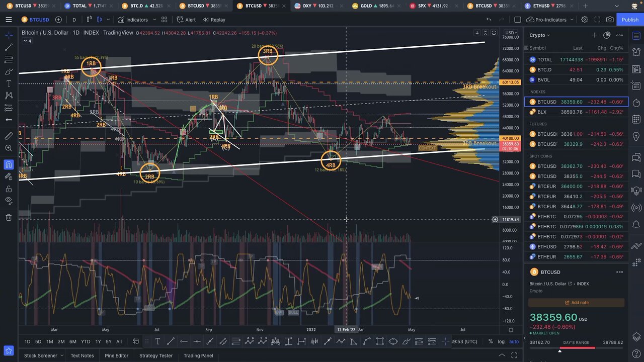This screenshot has height=362, width=644.
Task: Select the ellipse shape in bottom drawing toolbar
Action: click(393, 341)
